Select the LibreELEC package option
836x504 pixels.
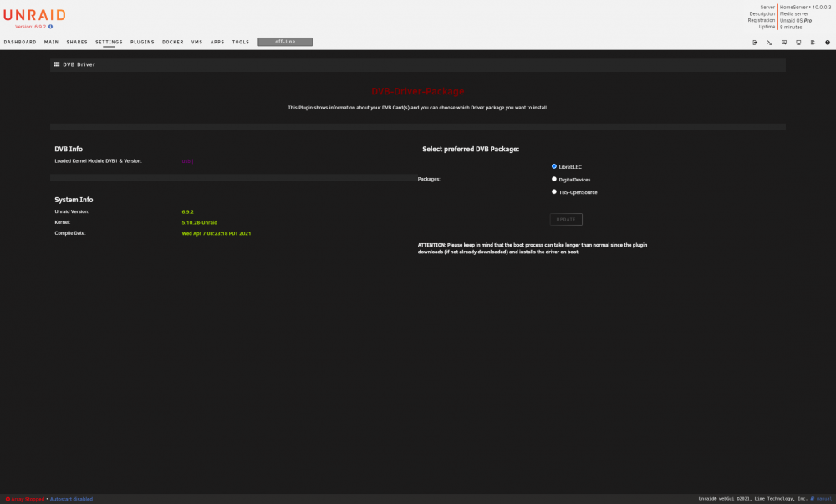click(x=554, y=166)
